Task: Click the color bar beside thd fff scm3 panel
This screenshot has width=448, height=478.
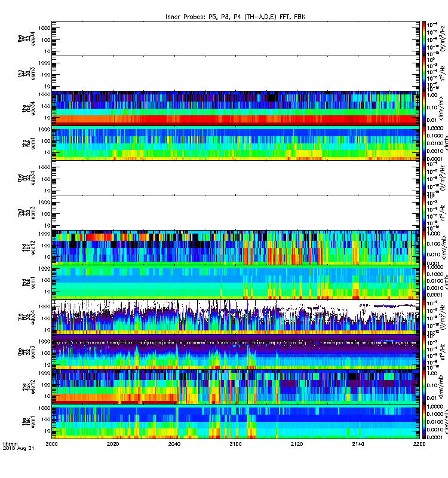Action: click(x=424, y=213)
